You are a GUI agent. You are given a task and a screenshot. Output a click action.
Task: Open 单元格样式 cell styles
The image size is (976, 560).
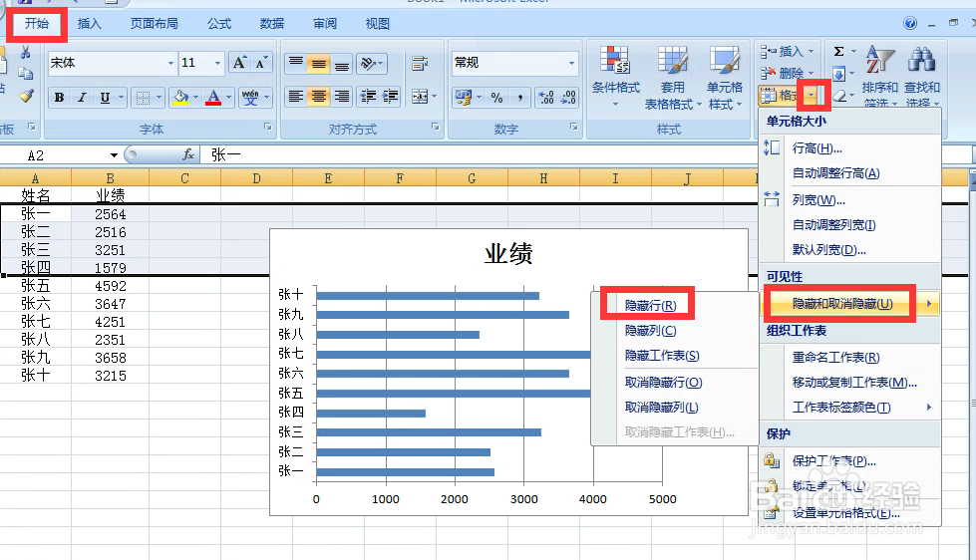pyautogui.click(x=725, y=78)
